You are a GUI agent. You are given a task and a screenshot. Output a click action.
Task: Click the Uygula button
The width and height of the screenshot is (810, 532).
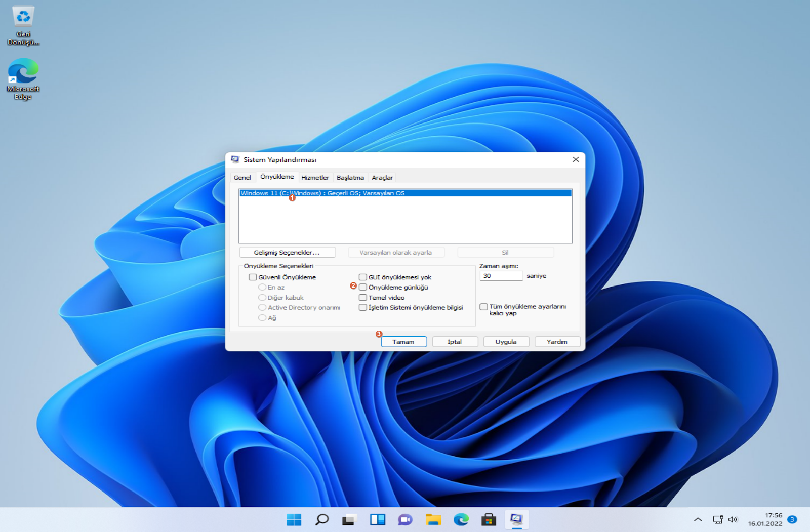tap(506, 342)
